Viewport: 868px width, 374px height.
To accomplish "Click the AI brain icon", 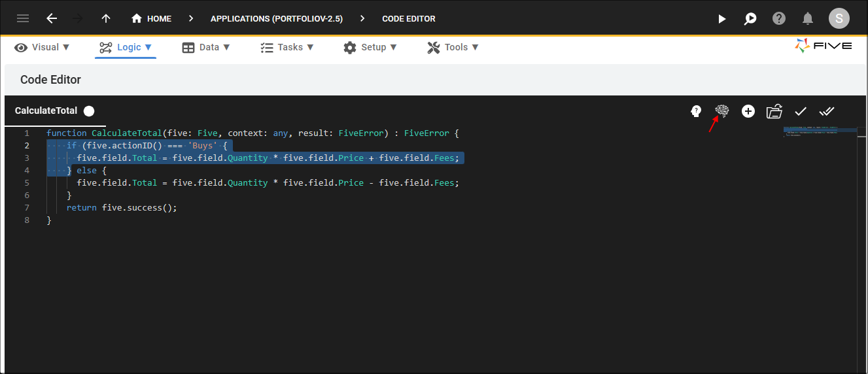I will (x=722, y=111).
